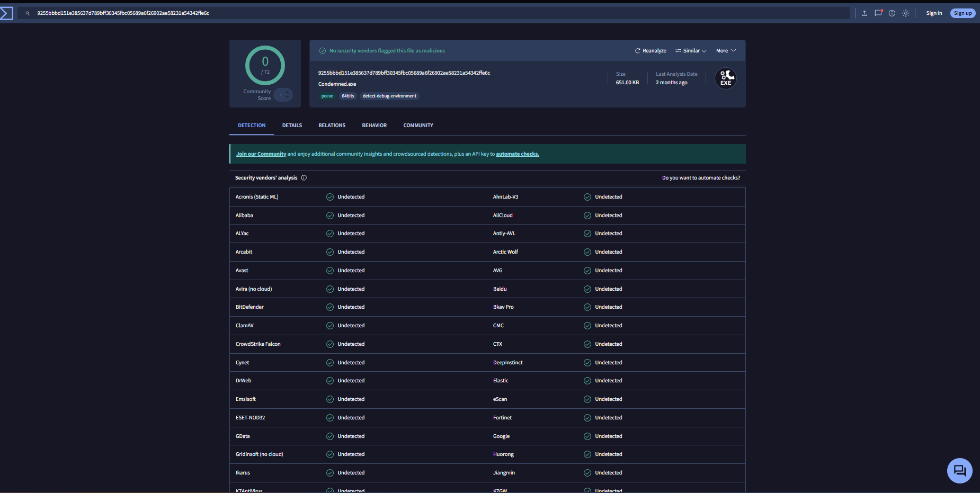Expand the Similar dropdown
980x493 pixels.
[691, 51]
